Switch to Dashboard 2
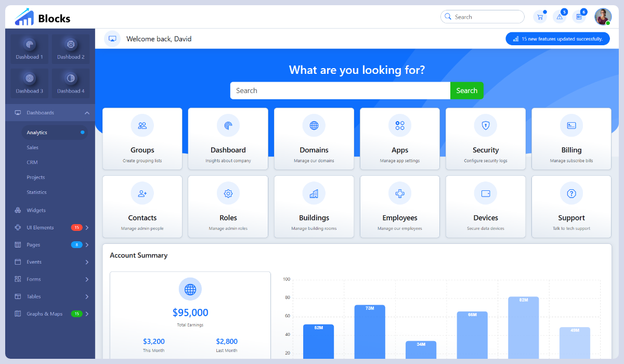Viewport: 624px width, 364px height. (70, 48)
